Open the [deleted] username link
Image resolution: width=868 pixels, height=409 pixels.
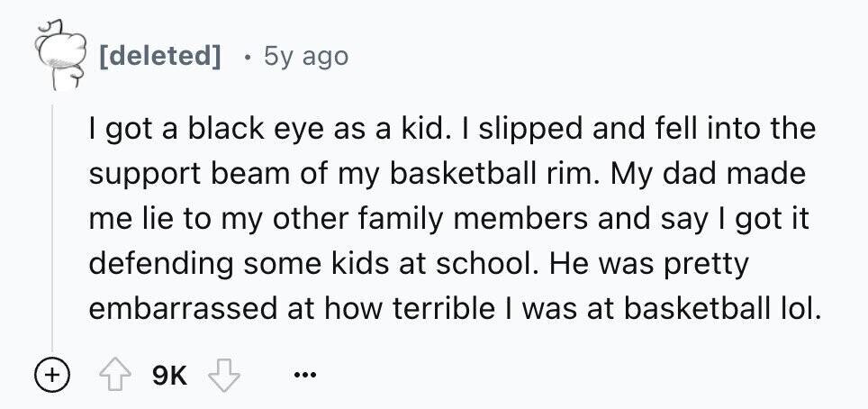coord(160,56)
